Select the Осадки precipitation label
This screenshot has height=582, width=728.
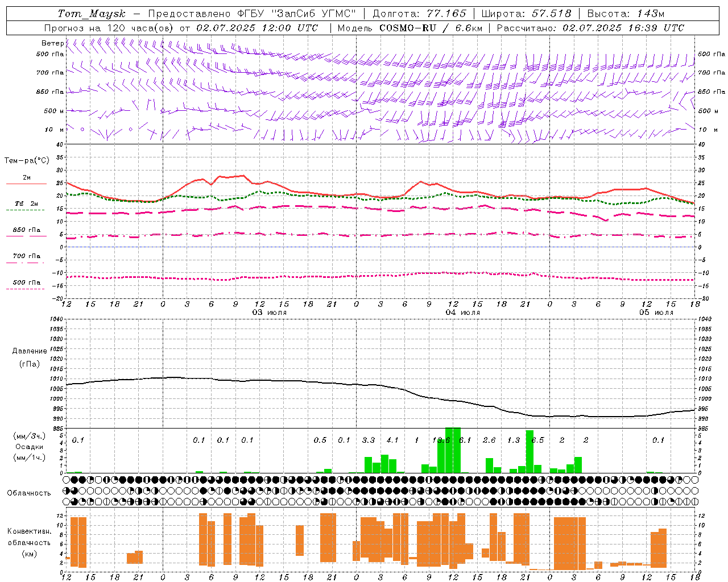coord(30,447)
